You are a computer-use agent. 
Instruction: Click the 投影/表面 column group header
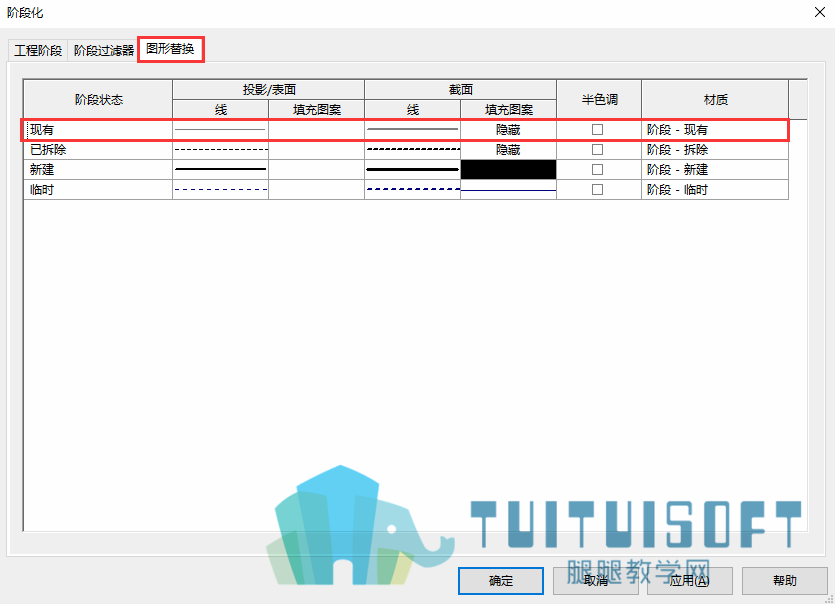tap(268, 89)
